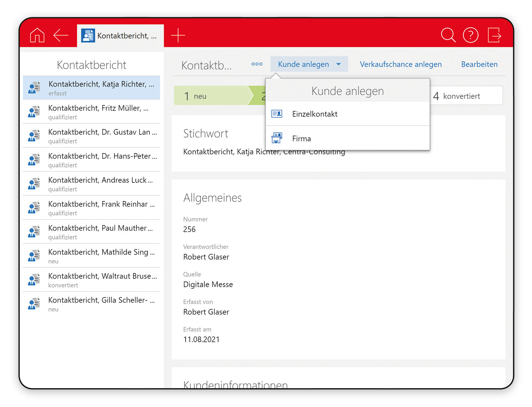Select Kontaktbericht Fritz Müller from list
The image size is (532, 407).
point(91,111)
